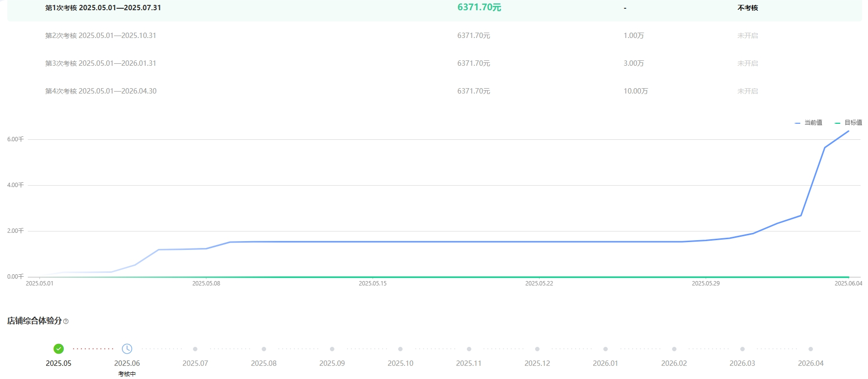868x379 pixels.
Task: Click the help icon beside 店铺综合体验分
Action: point(66,322)
